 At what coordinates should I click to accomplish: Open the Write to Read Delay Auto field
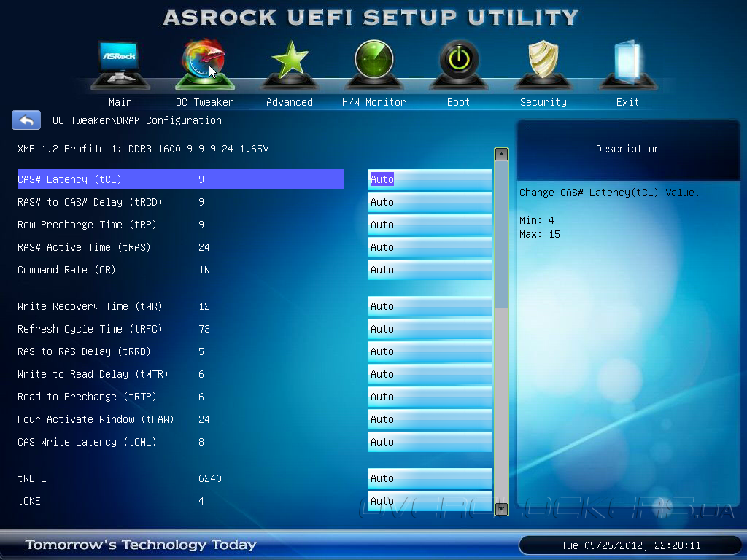pos(429,374)
